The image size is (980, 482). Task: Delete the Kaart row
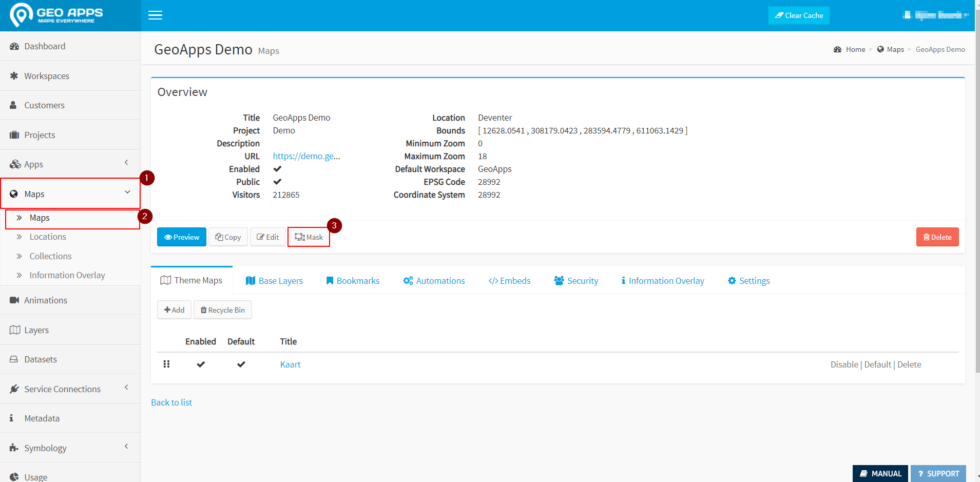[x=909, y=364]
